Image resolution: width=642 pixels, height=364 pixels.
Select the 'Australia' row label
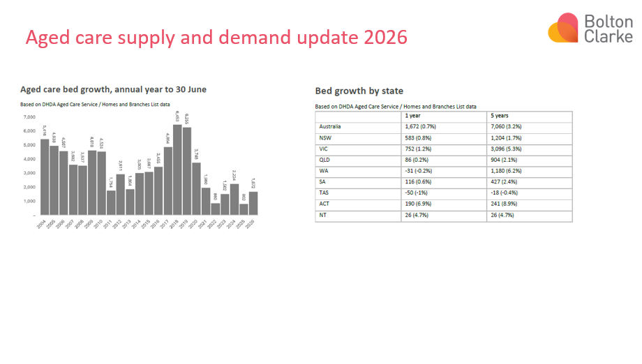tap(330, 127)
